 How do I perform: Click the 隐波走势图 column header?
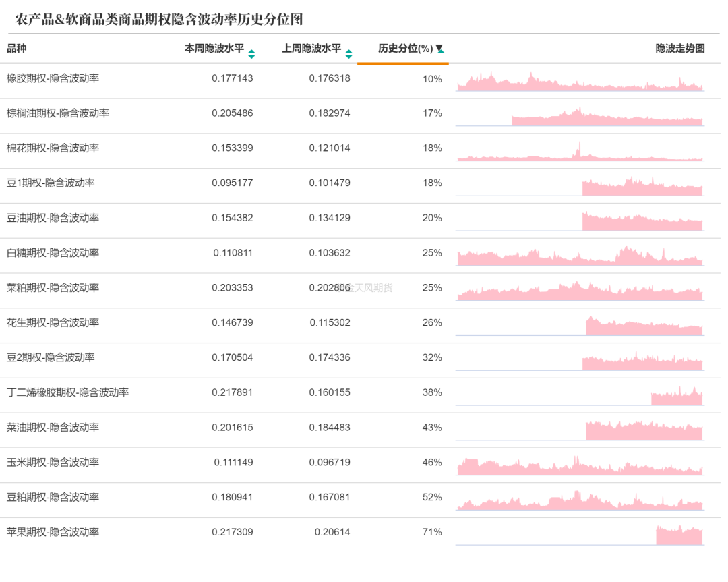(680, 49)
